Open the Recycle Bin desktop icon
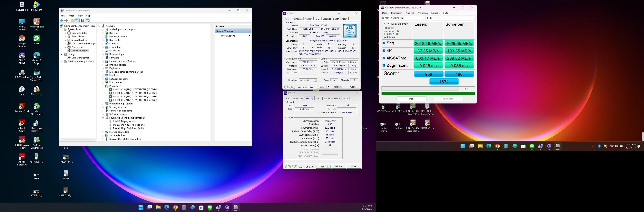 pyautogui.click(x=22, y=6)
